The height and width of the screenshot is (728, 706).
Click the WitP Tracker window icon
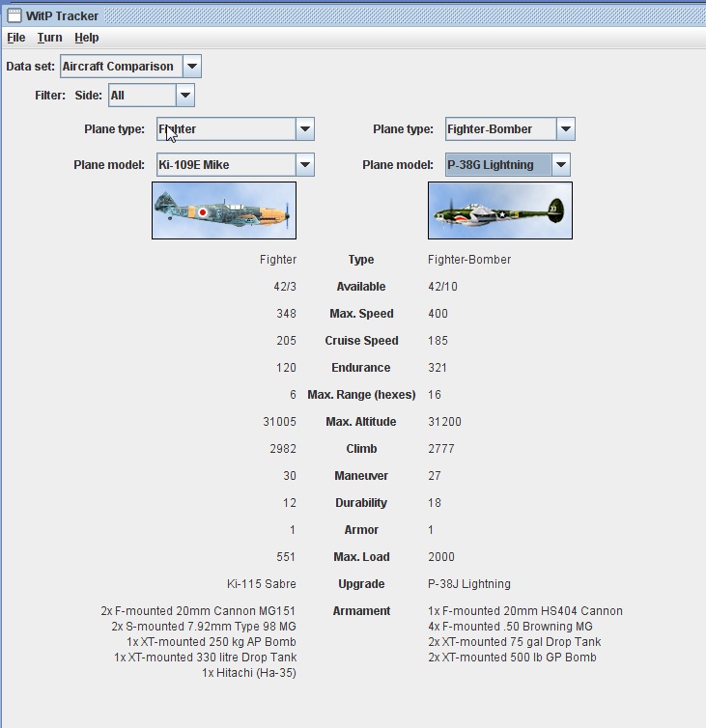14,15
